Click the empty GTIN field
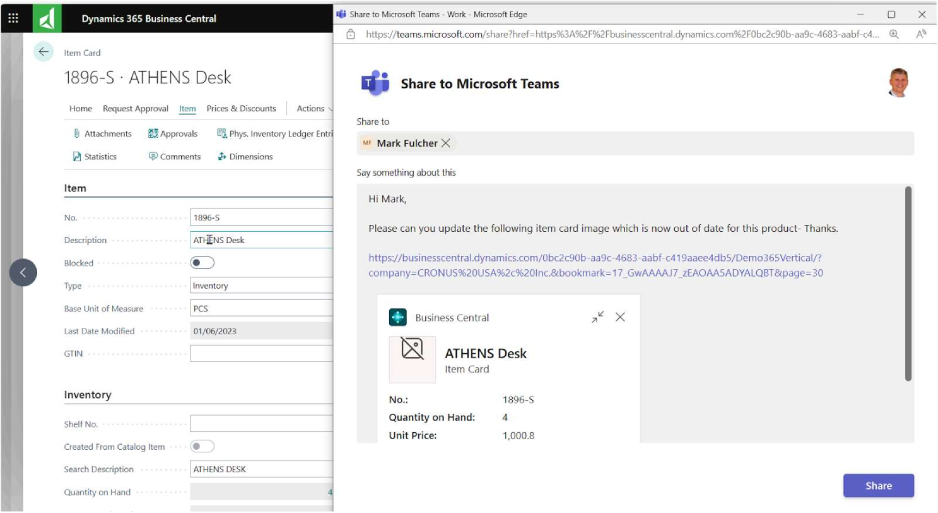The height and width of the screenshot is (513, 938). click(x=261, y=353)
